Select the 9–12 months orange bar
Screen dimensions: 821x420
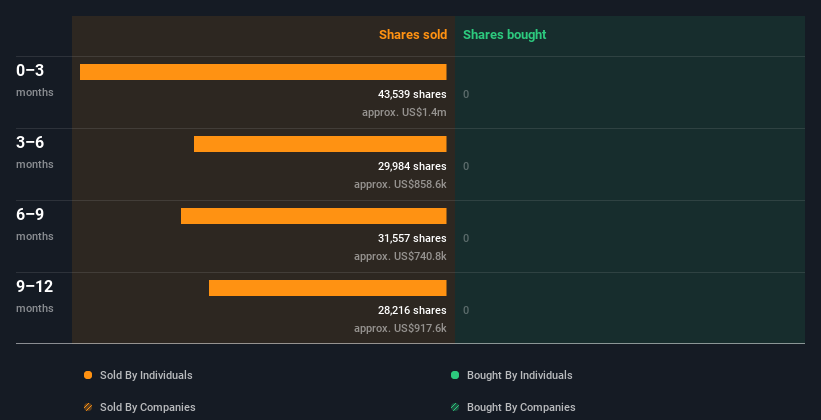pos(328,288)
